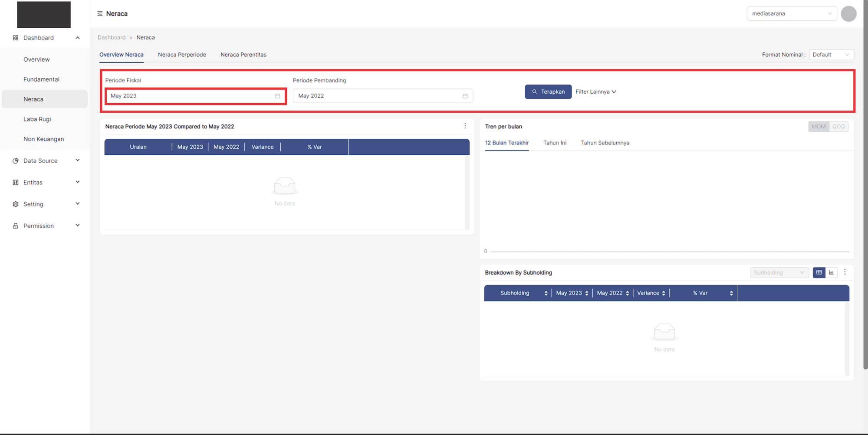Screen dimensions: 868x435
Task: Open calendar icon in Periode Fiskal field
Action: (x=277, y=96)
